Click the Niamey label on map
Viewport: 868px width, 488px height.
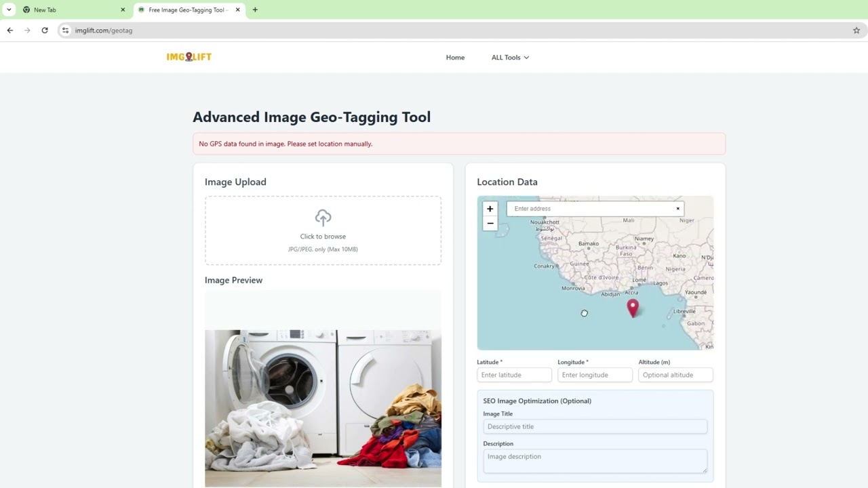pos(644,239)
